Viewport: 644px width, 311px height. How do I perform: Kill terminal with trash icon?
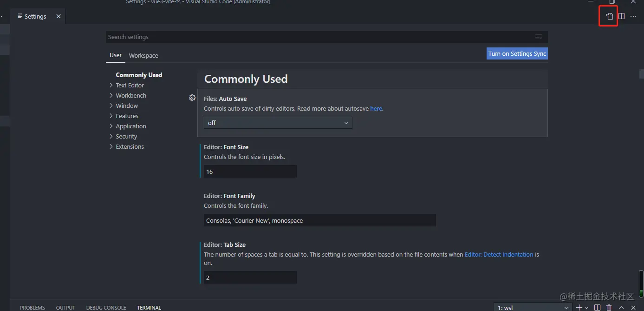pos(609,307)
